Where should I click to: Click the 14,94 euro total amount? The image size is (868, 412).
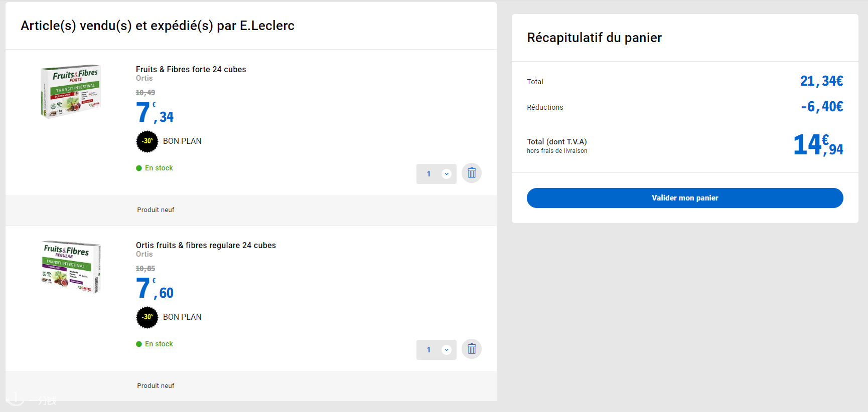pyautogui.click(x=817, y=145)
